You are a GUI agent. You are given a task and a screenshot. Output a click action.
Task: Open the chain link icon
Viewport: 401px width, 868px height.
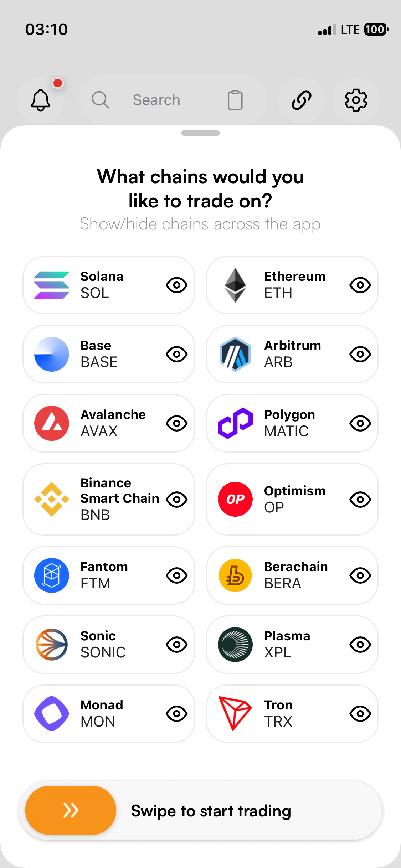pos(302,100)
